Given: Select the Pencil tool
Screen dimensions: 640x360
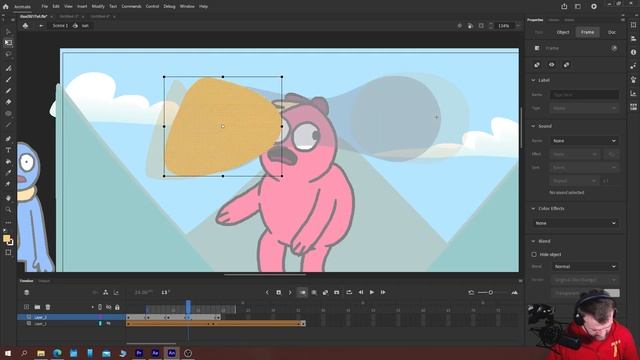Looking at the screenshot, I should point(8,91).
